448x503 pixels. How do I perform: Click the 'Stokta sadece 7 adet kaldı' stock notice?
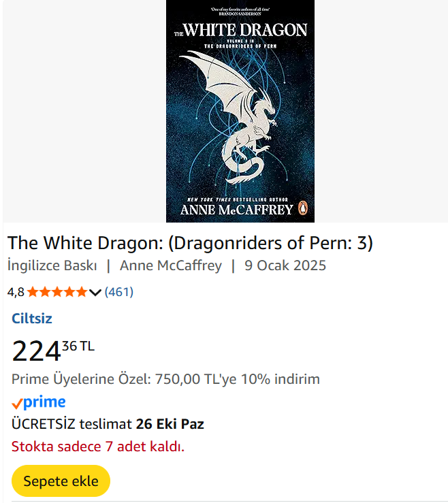coord(98,447)
